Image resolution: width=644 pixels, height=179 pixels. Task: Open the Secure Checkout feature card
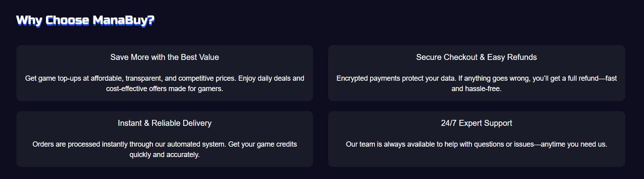(476, 73)
